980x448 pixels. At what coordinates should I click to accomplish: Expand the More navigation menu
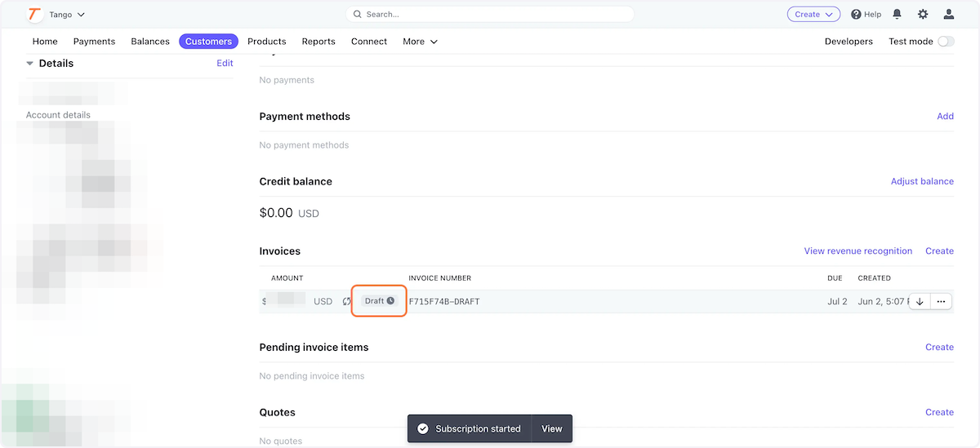click(x=420, y=41)
